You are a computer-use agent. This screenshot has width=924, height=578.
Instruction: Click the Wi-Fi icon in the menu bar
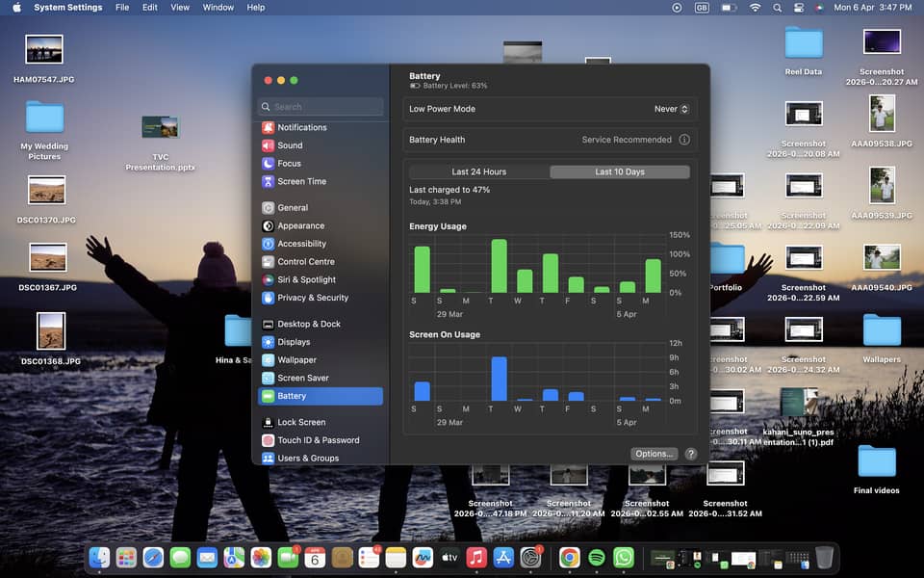[755, 8]
